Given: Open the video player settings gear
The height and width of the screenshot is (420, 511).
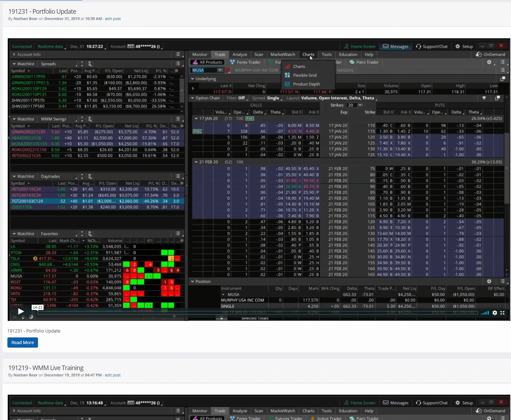Looking at the screenshot, I should tap(495, 313).
